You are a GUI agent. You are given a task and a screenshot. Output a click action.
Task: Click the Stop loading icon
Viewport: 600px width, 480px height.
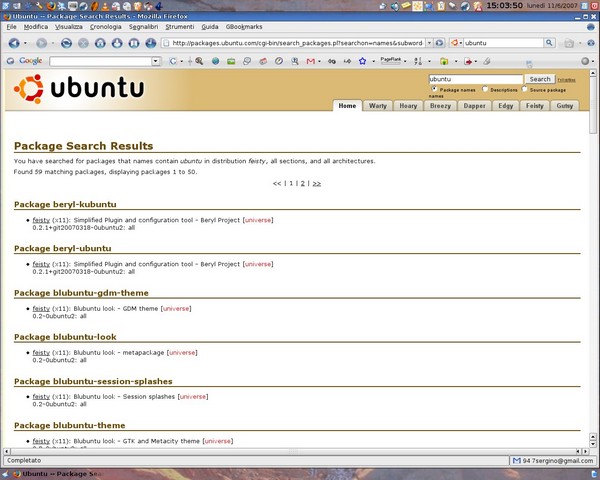tap(83, 43)
